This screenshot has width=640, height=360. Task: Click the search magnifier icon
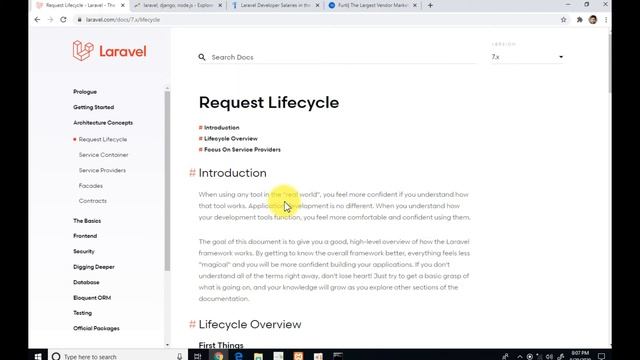(x=202, y=57)
